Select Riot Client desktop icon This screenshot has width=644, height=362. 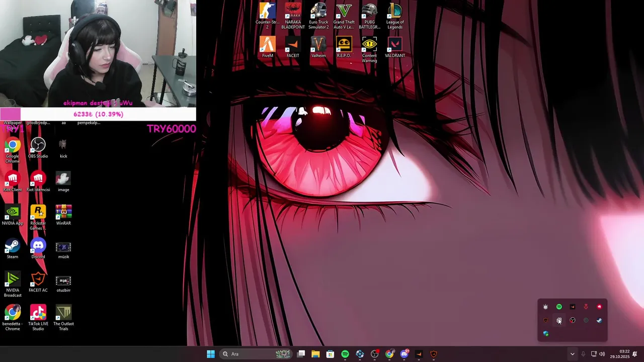tap(13, 182)
